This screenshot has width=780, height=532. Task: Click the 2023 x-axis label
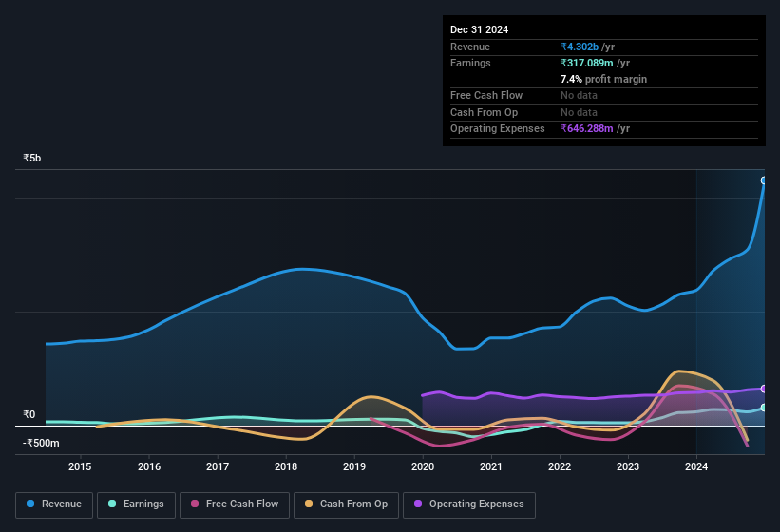click(628, 466)
